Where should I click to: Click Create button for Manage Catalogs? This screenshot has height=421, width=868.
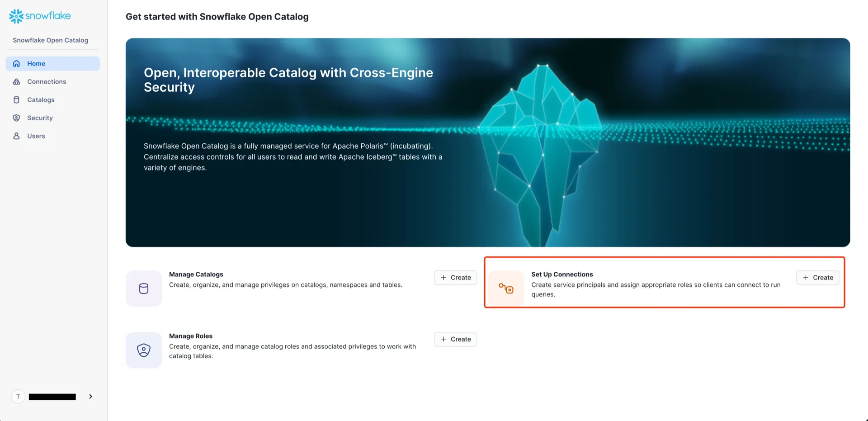click(x=455, y=278)
